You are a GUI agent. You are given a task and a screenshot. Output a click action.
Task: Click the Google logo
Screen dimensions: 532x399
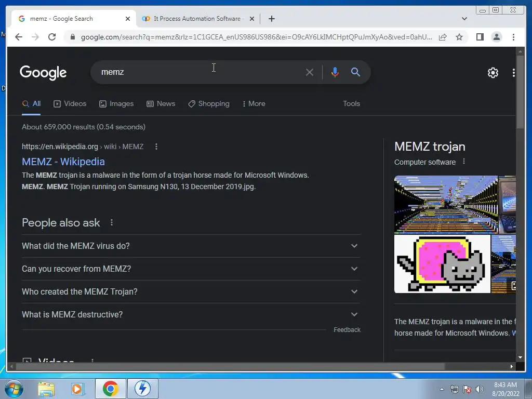[x=43, y=72]
